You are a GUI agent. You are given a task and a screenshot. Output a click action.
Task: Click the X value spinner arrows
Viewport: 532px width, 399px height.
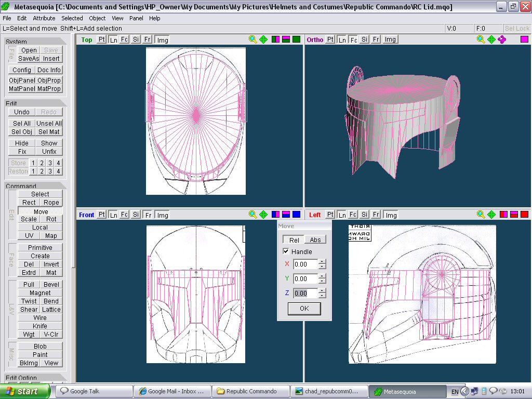[x=322, y=264]
